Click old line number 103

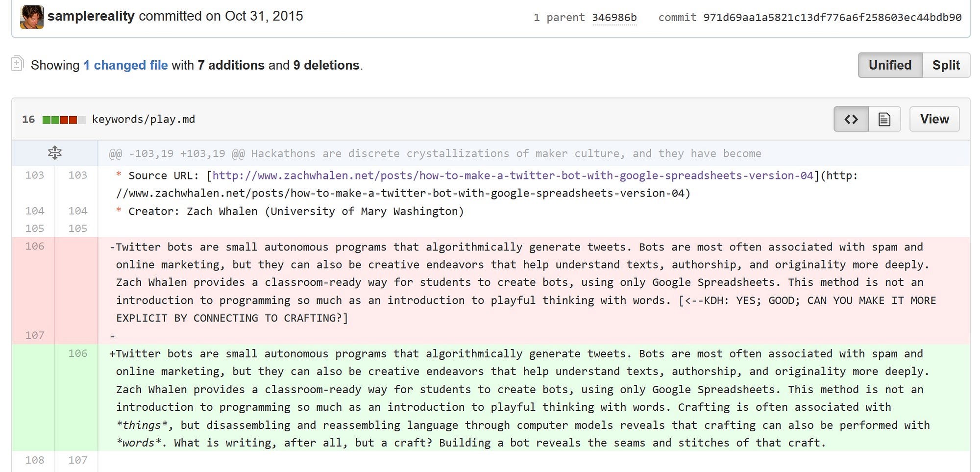pyautogui.click(x=34, y=175)
